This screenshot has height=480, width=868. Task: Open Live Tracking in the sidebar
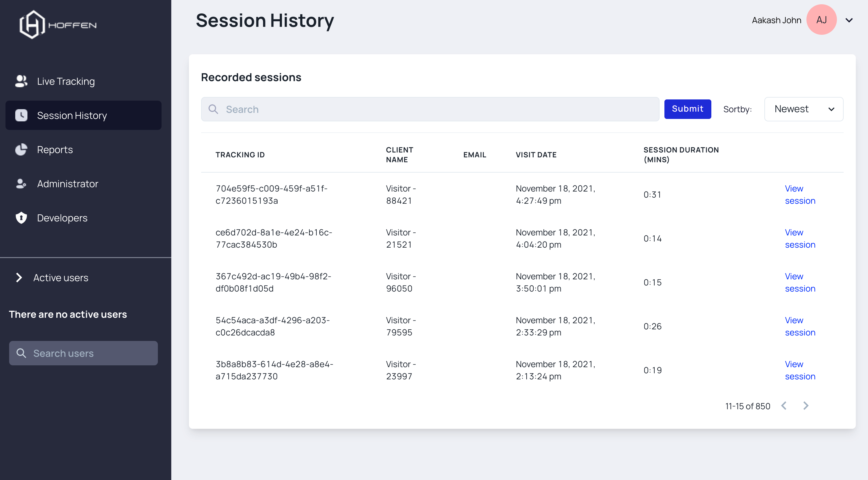pos(66,81)
